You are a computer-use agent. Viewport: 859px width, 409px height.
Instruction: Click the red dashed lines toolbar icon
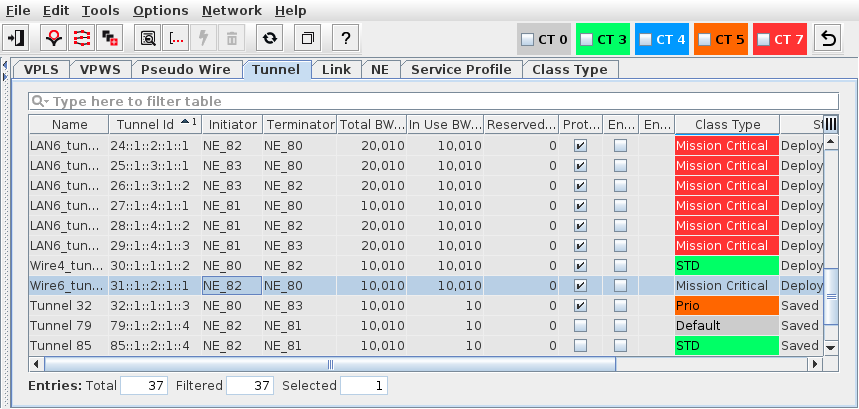[82, 39]
